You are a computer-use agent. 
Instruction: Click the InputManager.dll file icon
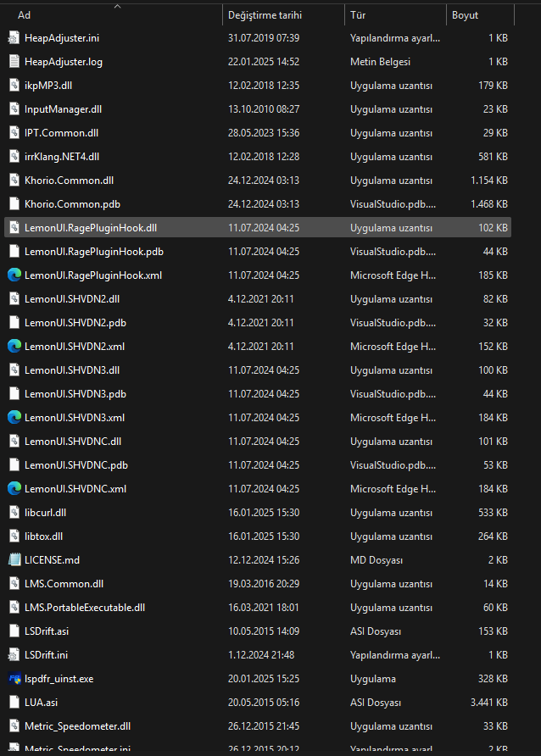pyautogui.click(x=14, y=109)
